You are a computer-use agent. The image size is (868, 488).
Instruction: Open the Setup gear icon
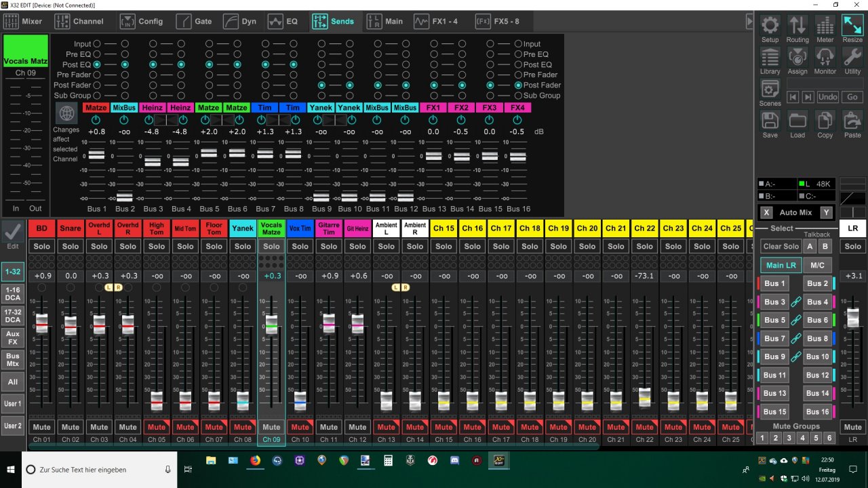click(x=770, y=26)
